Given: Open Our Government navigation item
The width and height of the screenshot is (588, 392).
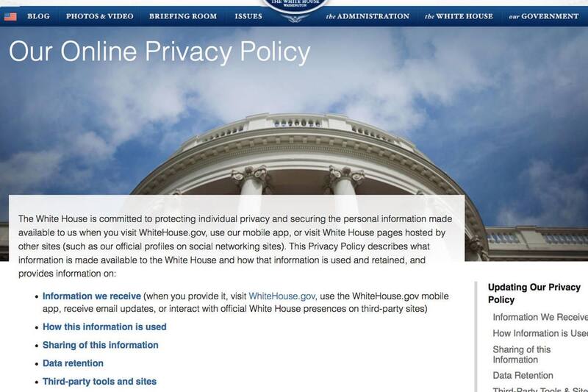Looking at the screenshot, I should 542,16.
